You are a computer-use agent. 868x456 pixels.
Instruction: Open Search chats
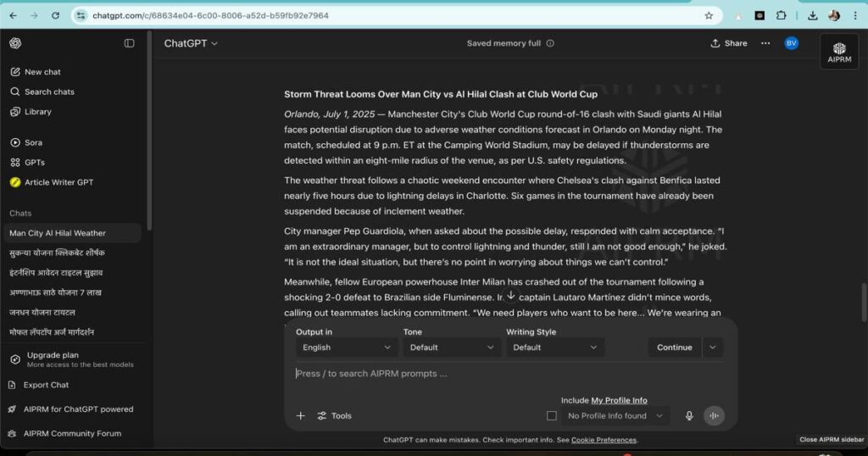[42, 92]
